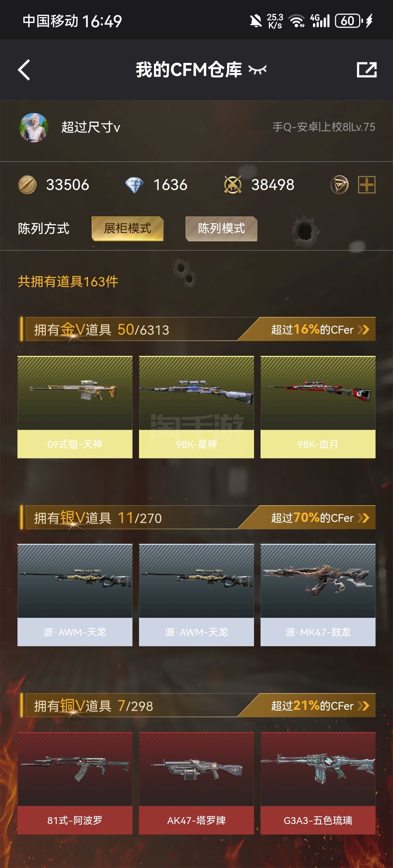Screen dimensions: 393x868
Task: Tap the round gold triangle badge icon
Action: click(340, 185)
